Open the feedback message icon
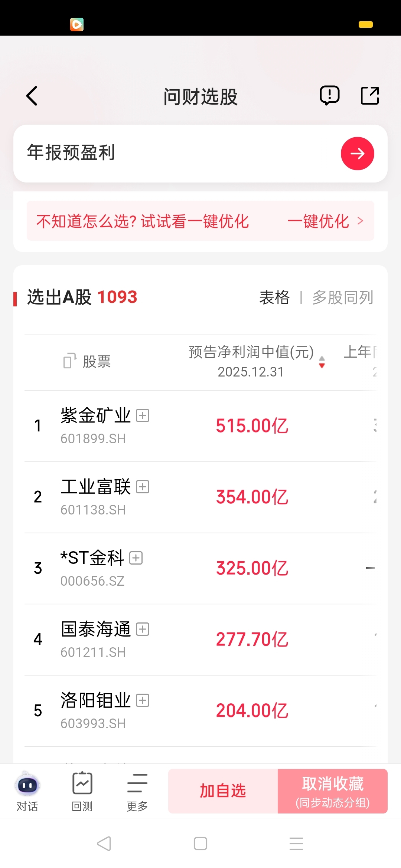This screenshot has width=401, height=868. pyautogui.click(x=329, y=96)
